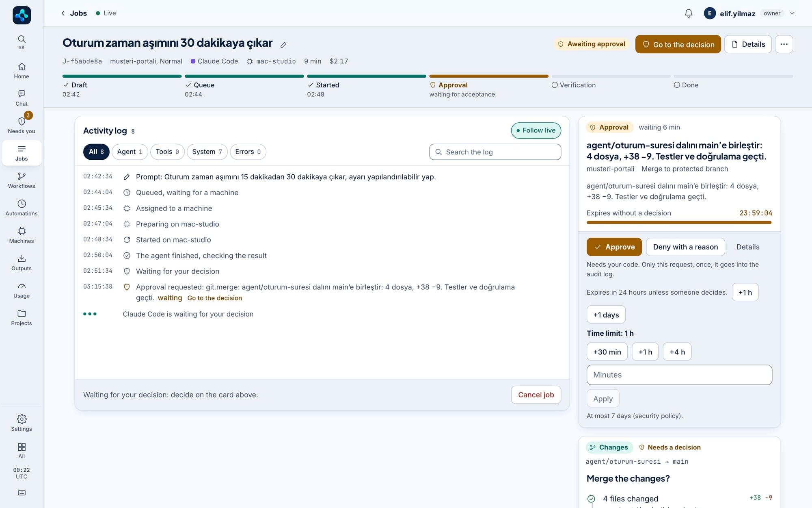Click the app logo icon
This screenshot has height=508, width=812.
point(22,15)
